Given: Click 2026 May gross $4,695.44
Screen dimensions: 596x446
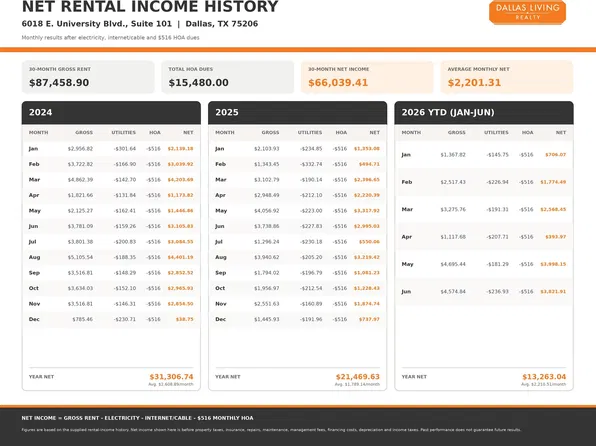Looking at the screenshot, I should pos(453,264).
